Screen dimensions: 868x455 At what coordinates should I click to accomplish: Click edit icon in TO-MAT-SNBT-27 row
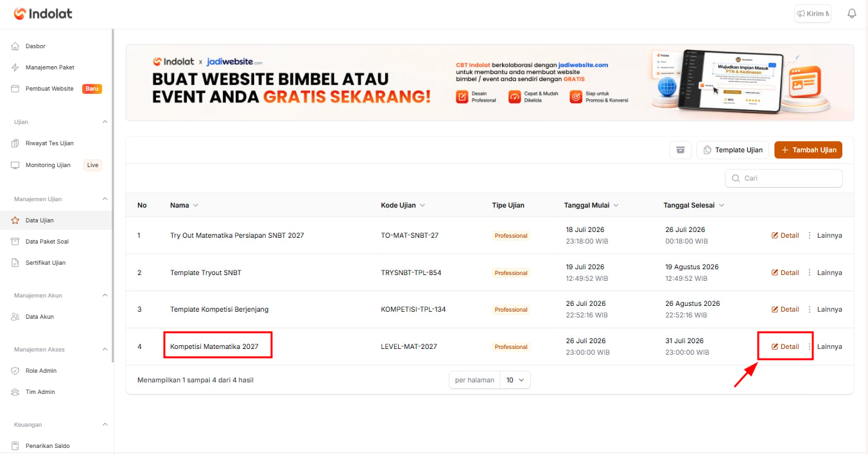coord(775,235)
